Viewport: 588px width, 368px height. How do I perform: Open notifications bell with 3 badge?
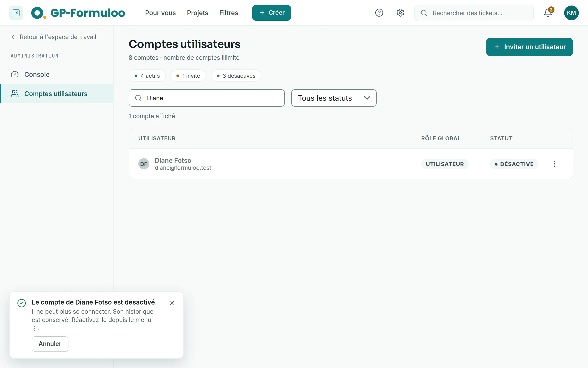point(548,13)
